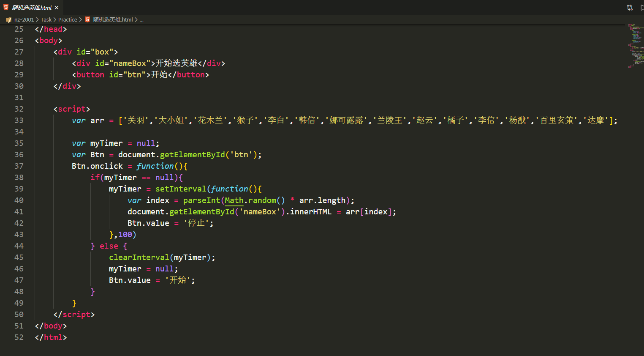644x356 pixels.
Task: Click the '百里玄策' array item
Action: pos(557,120)
